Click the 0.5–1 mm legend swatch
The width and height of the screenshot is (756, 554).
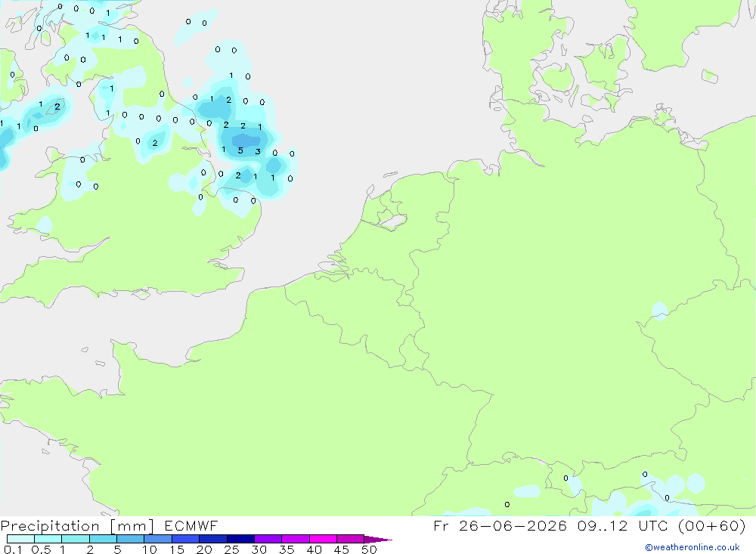pos(48,539)
